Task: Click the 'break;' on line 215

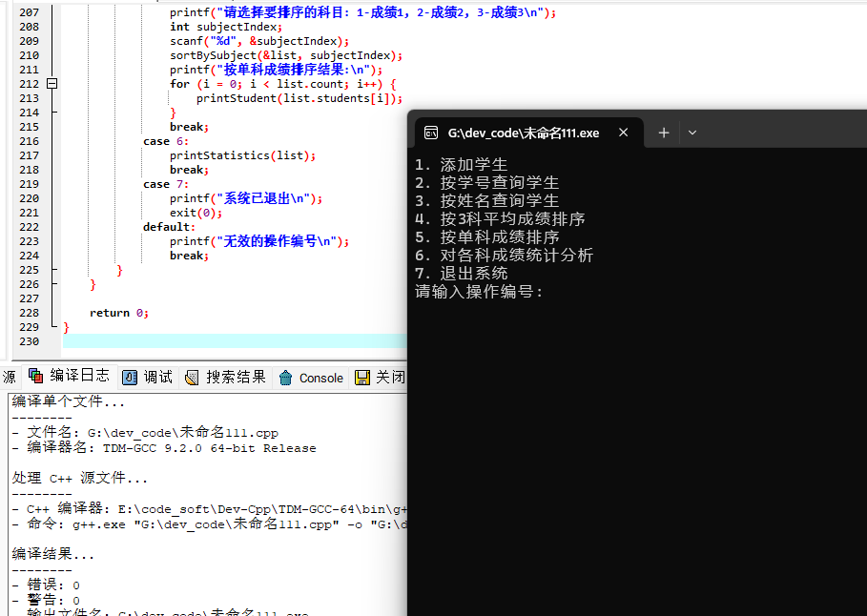Action: coord(189,127)
